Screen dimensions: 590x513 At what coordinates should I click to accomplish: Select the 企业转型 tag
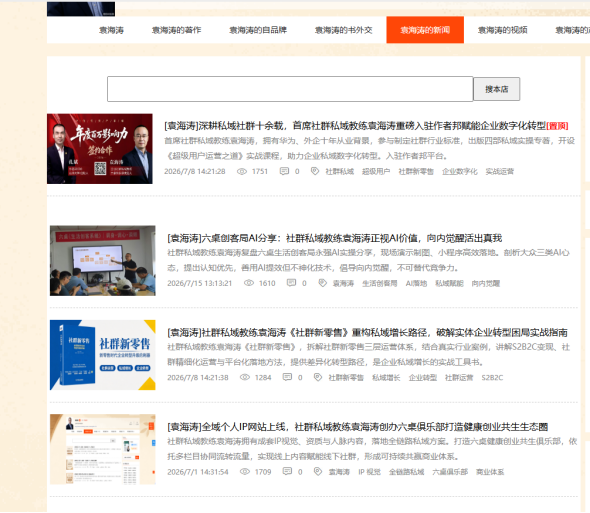coord(423,378)
